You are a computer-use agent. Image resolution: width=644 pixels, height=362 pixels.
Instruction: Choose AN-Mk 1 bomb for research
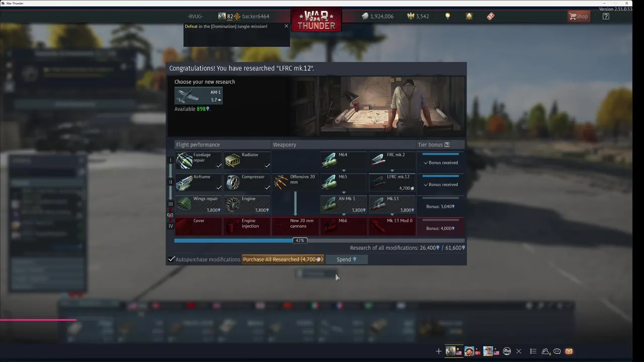click(x=344, y=205)
